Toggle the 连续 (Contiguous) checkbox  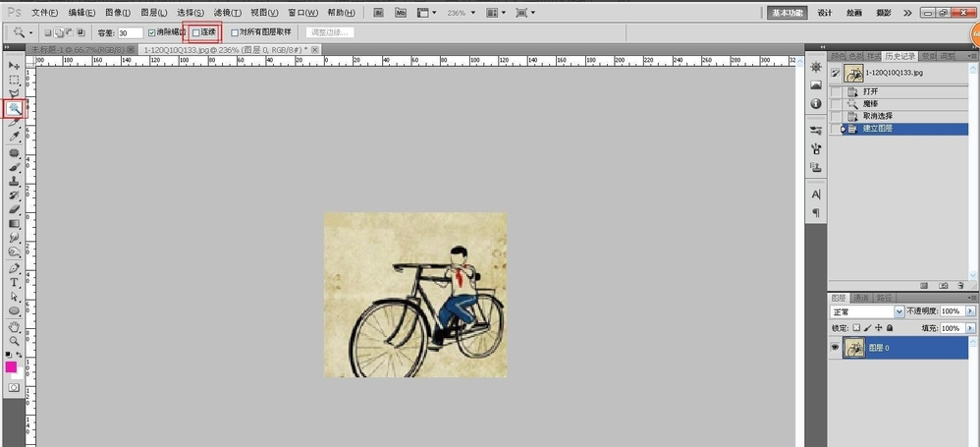(196, 31)
